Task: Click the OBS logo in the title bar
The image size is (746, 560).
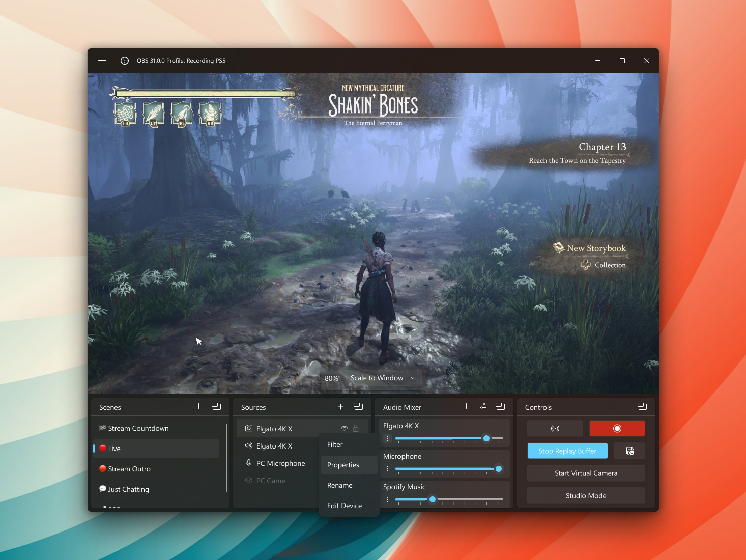Action: click(124, 61)
